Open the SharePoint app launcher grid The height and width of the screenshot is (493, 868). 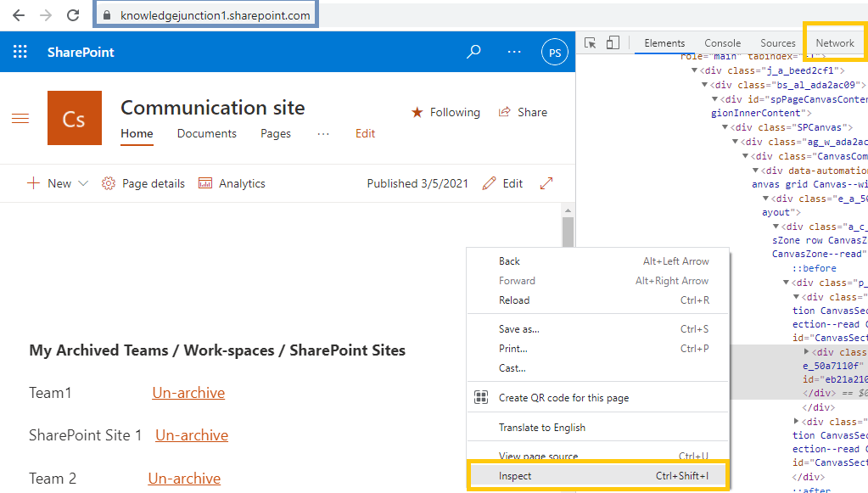[20, 52]
